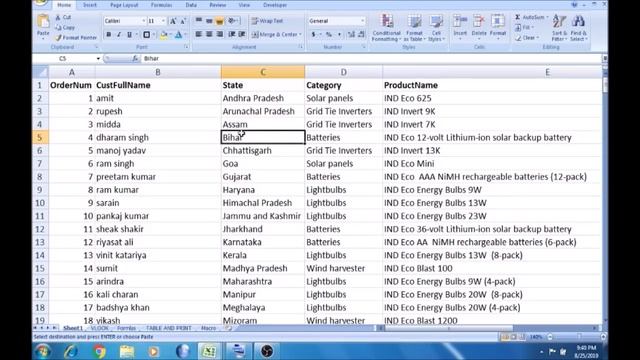Toggle Center horizontal alignment
Viewport: 640px width, 360px height.
(209, 34)
